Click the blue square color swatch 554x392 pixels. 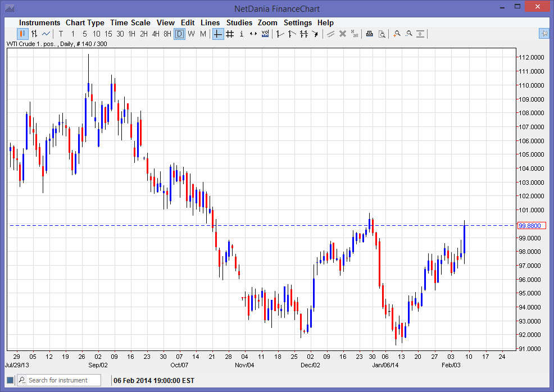10,380
